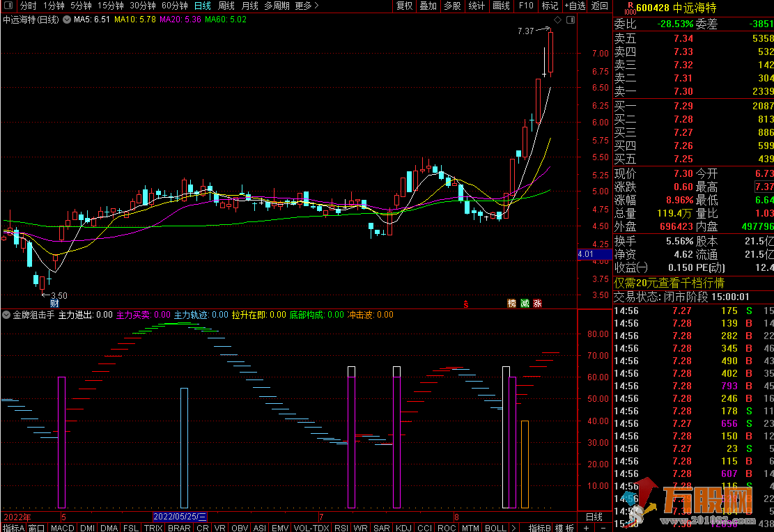The width and height of the screenshot is (774, 532).
Task: Select the KDJ indicator tab
Action: pos(404,528)
